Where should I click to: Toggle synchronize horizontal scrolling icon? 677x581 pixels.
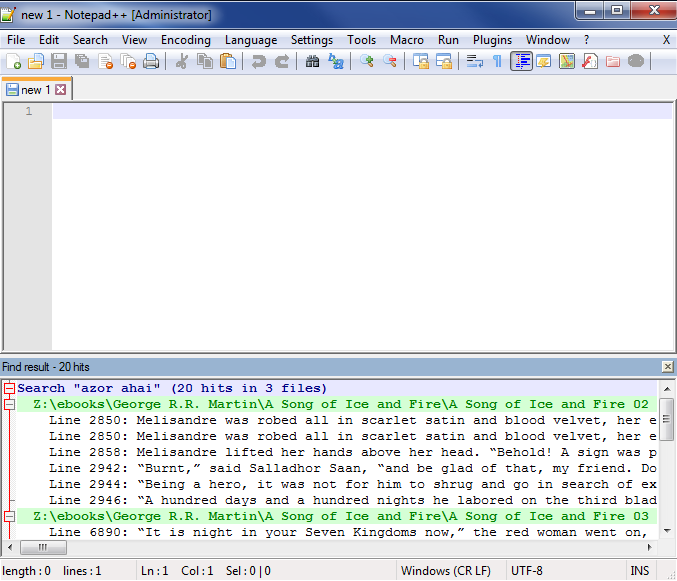tap(443, 61)
